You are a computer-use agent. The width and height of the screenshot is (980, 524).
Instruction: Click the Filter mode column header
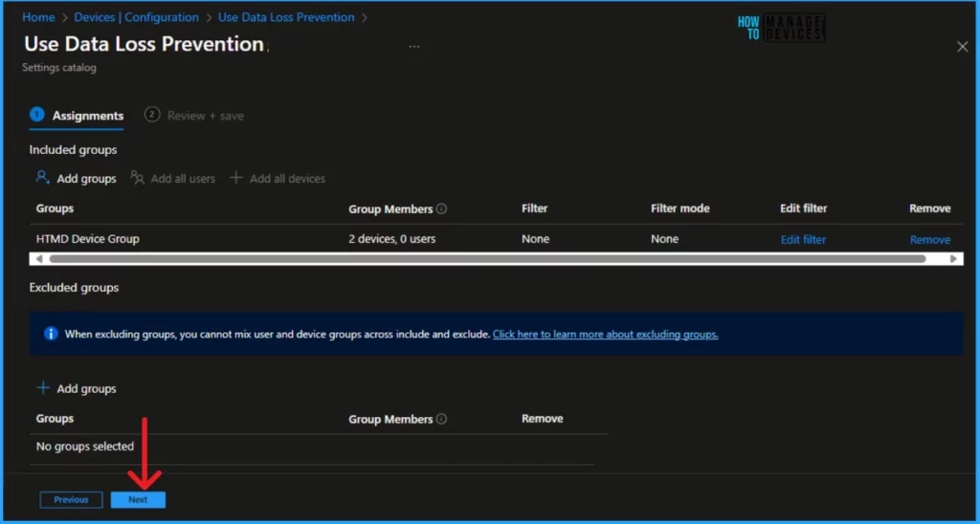click(680, 208)
